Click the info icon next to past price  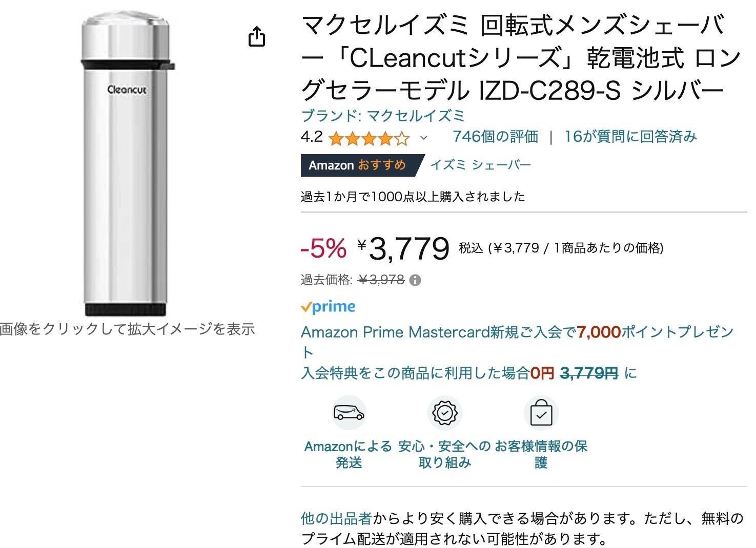coord(416,280)
